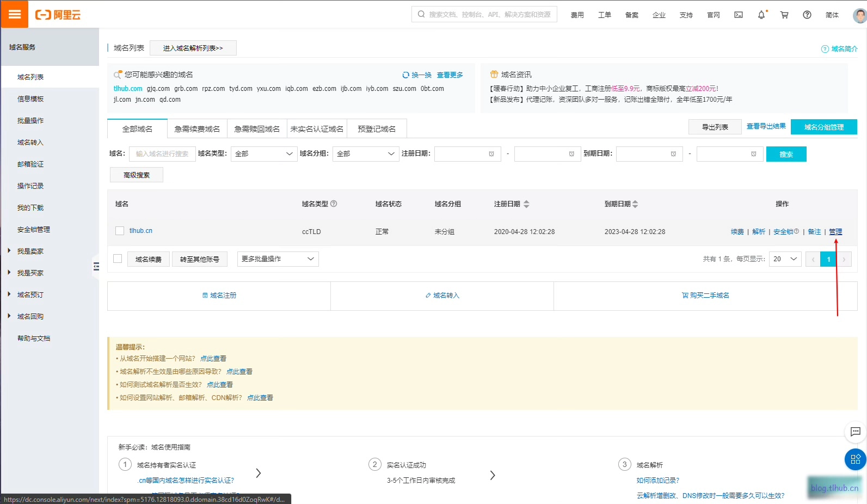Click page number 1 in pagination

pyautogui.click(x=828, y=259)
